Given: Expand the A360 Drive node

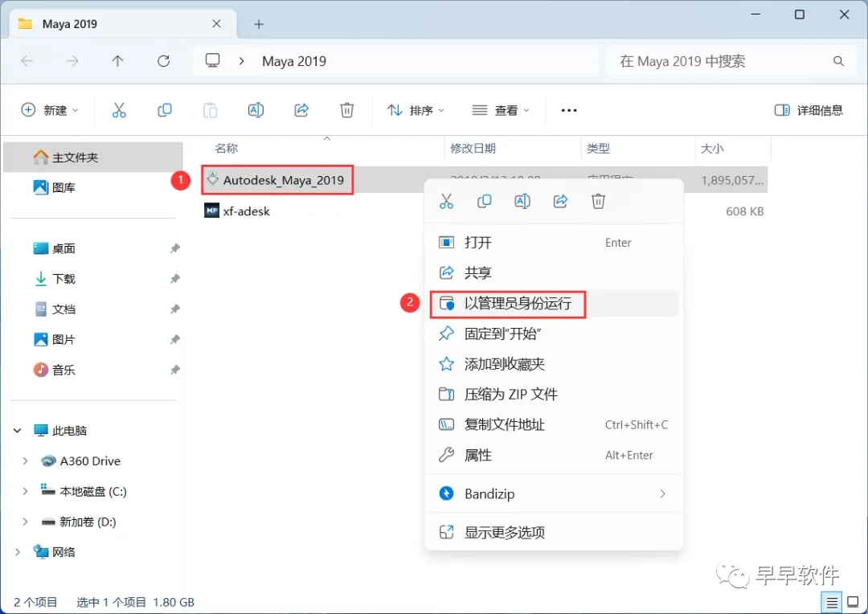Looking at the screenshot, I should pos(25,460).
